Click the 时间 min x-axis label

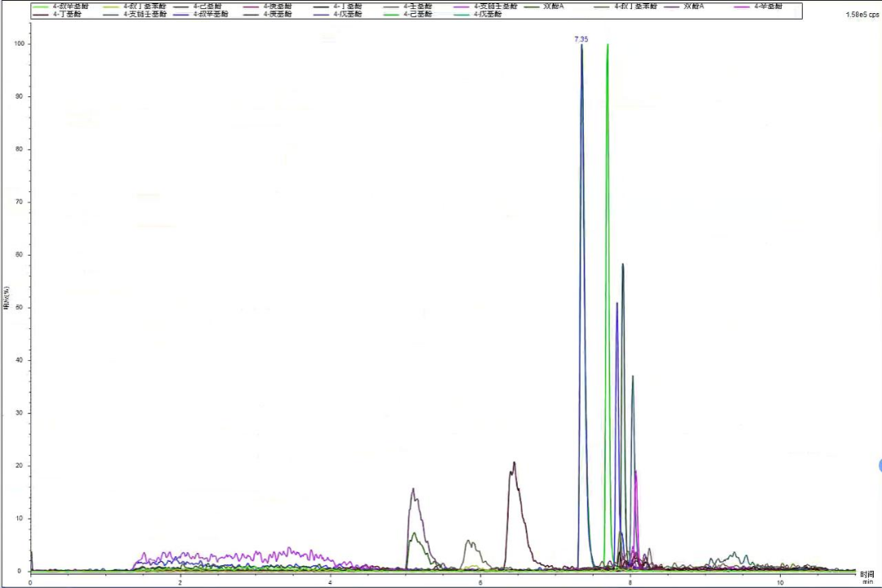[x=866, y=577]
